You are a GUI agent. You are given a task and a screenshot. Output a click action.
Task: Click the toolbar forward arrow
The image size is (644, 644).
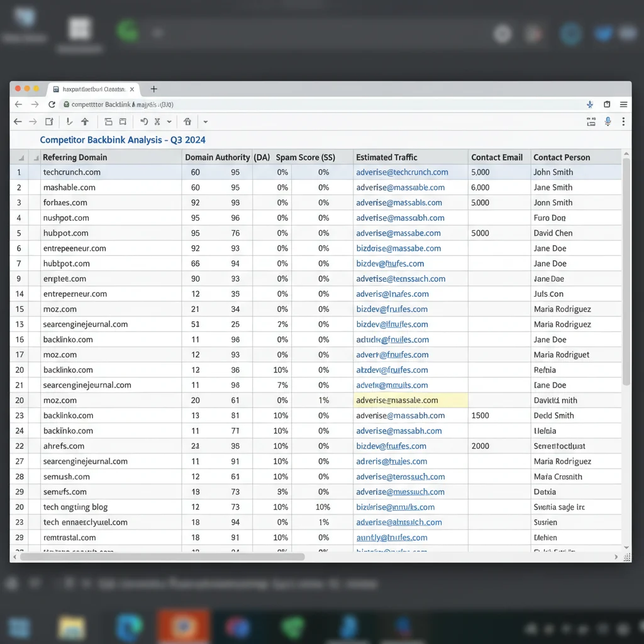33,121
